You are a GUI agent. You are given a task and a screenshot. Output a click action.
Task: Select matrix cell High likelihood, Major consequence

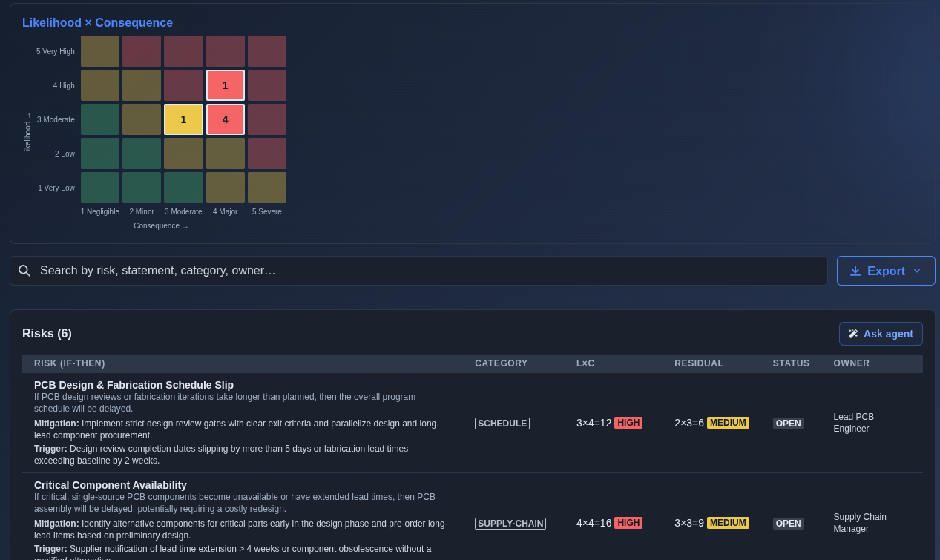[x=226, y=85]
